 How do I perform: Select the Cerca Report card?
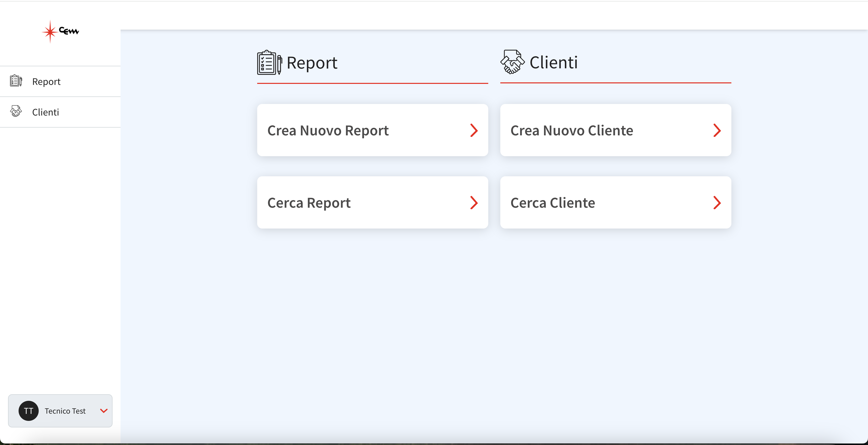372,202
